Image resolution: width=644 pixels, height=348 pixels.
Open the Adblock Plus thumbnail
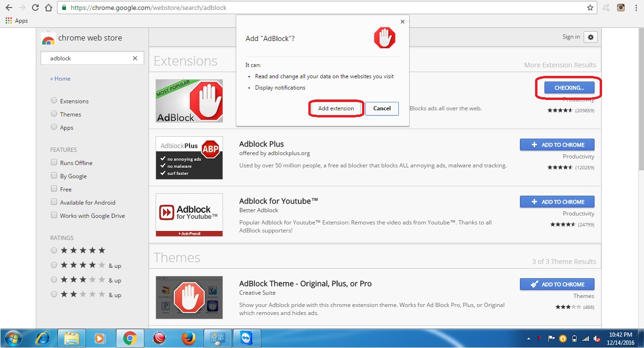point(189,158)
